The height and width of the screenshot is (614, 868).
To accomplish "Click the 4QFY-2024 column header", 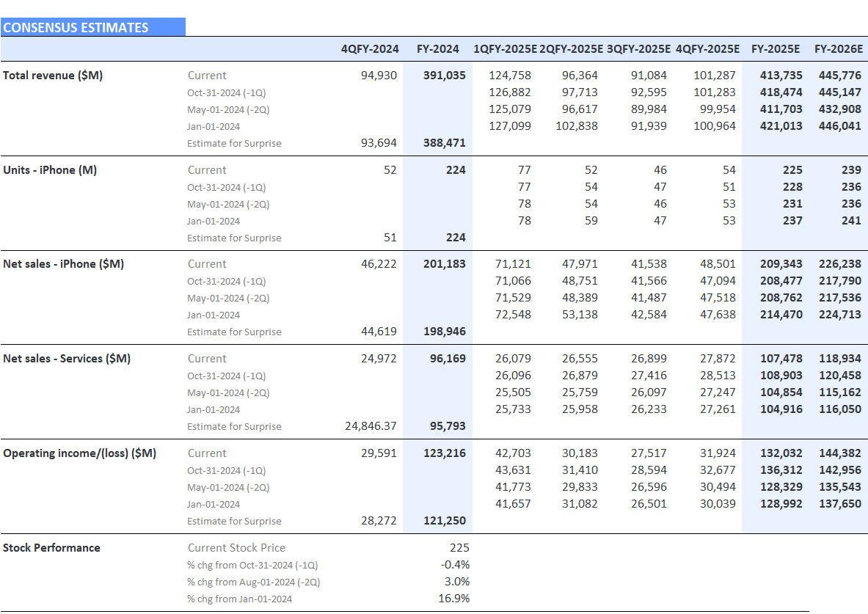I will [x=369, y=49].
